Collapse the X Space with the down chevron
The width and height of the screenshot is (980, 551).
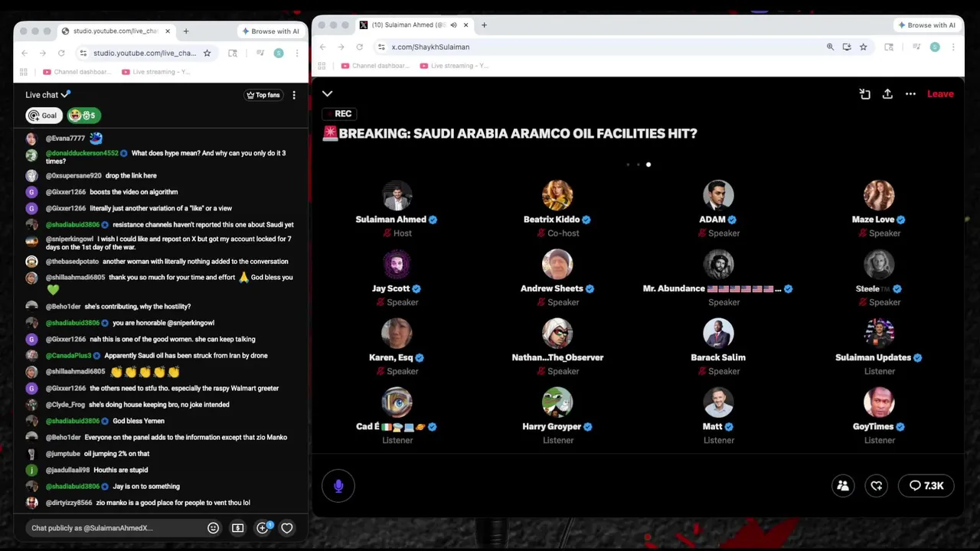(327, 93)
